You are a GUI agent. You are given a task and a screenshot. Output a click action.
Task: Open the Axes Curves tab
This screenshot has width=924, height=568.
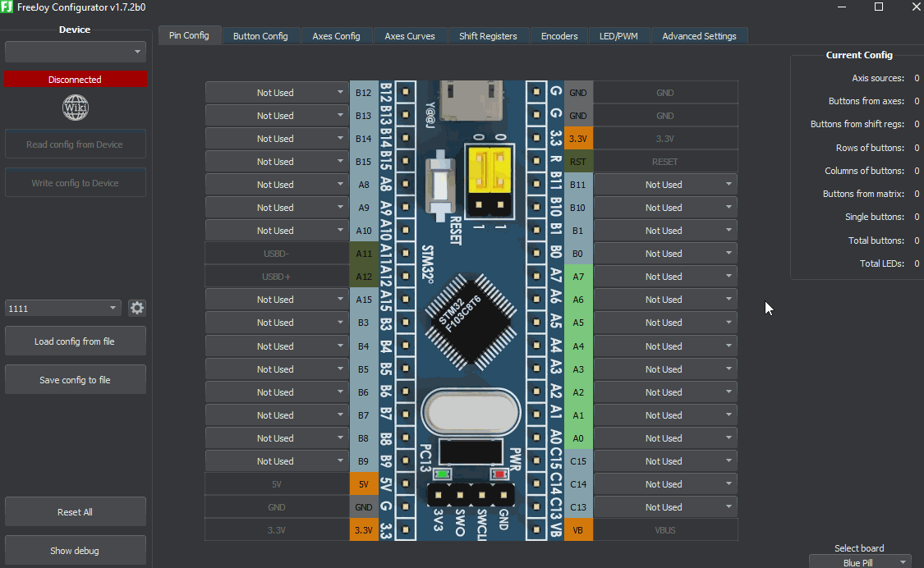click(410, 36)
